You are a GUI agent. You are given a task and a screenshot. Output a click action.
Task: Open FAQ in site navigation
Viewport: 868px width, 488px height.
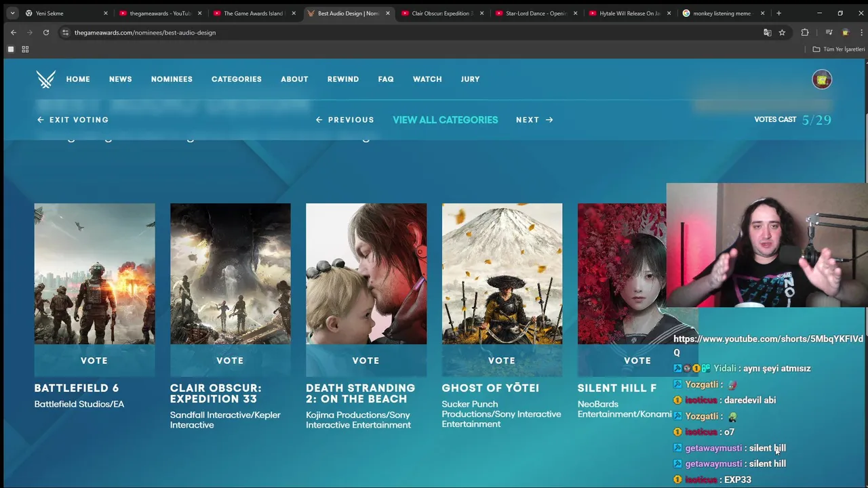386,79
